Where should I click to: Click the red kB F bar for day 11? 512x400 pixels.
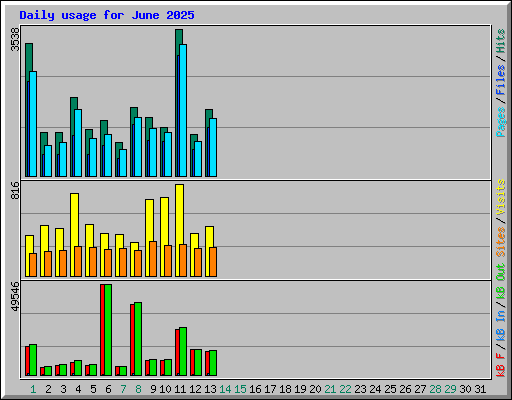click(x=177, y=352)
